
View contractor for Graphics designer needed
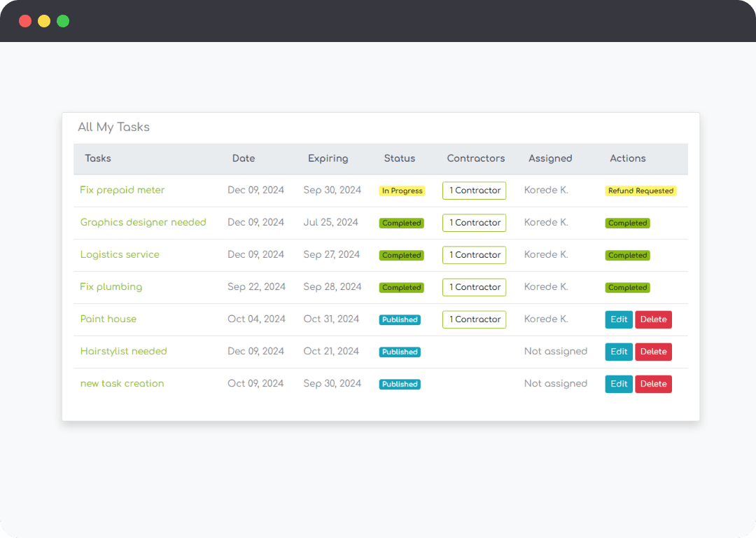pos(475,223)
